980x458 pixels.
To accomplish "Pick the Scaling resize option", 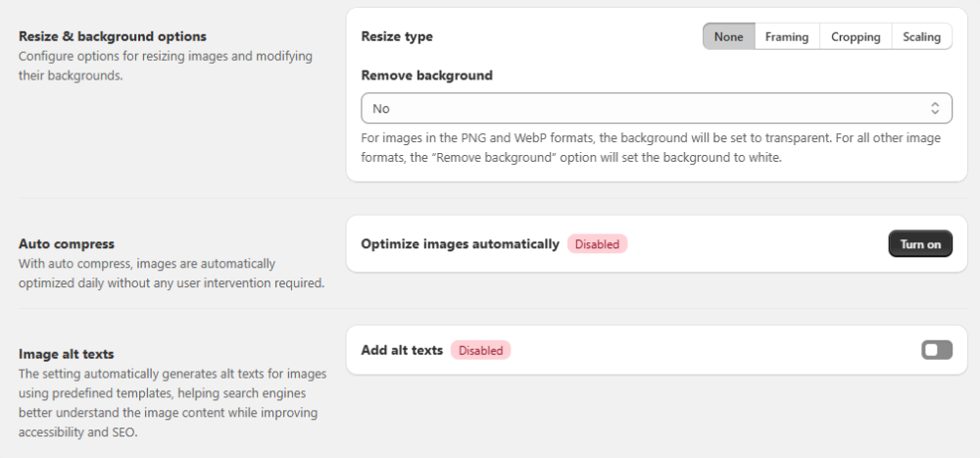I will (x=921, y=37).
